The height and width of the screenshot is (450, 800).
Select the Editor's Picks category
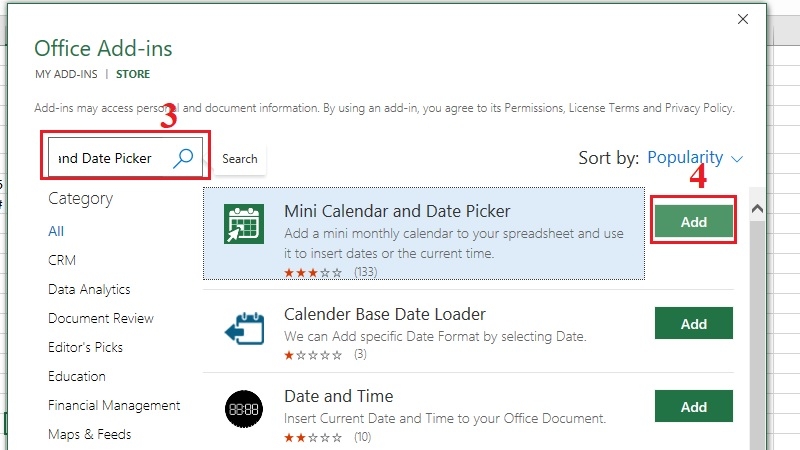(x=85, y=347)
